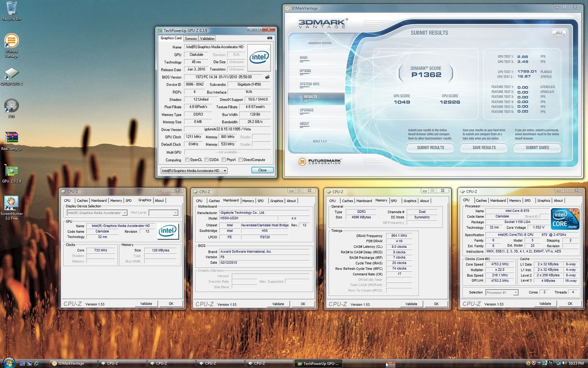
Task: Click Validate in CPU-Z Memory window
Action: coord(411,304)
